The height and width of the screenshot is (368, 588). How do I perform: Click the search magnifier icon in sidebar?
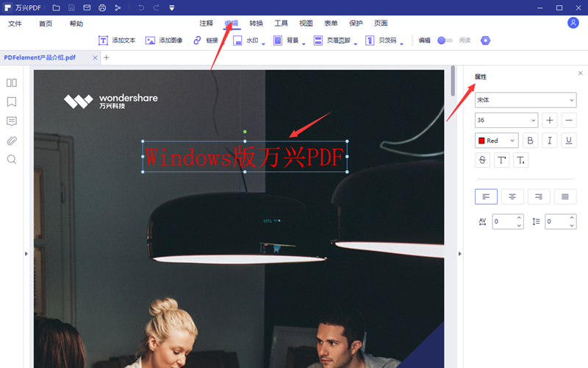point(12,160)
